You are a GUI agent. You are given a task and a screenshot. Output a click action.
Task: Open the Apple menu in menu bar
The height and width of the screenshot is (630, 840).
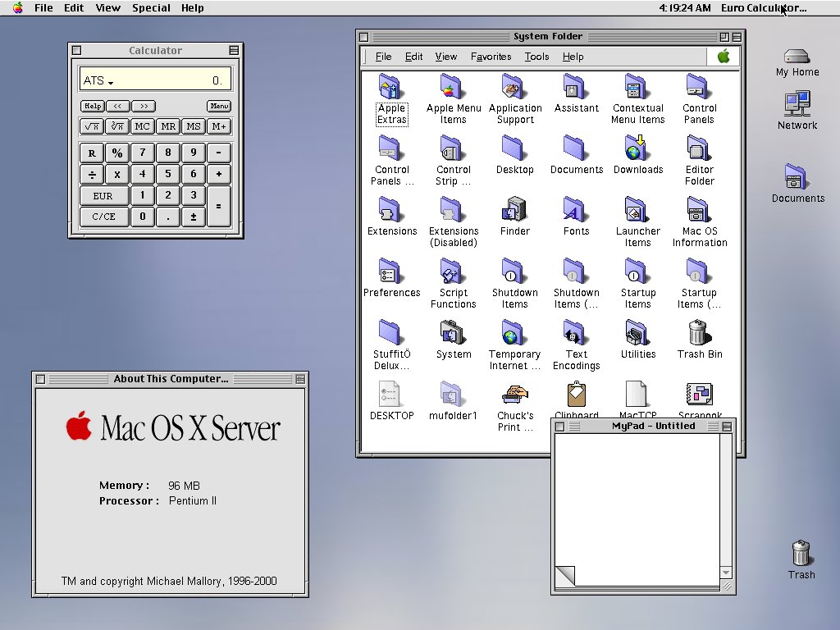[x=18, y=8]
